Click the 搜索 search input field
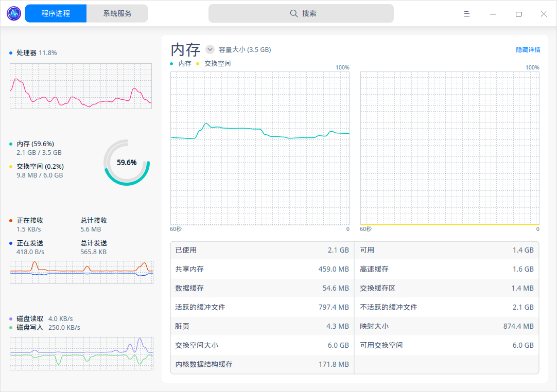The width and height of the screenshot is (557, 392). [301, 13]
